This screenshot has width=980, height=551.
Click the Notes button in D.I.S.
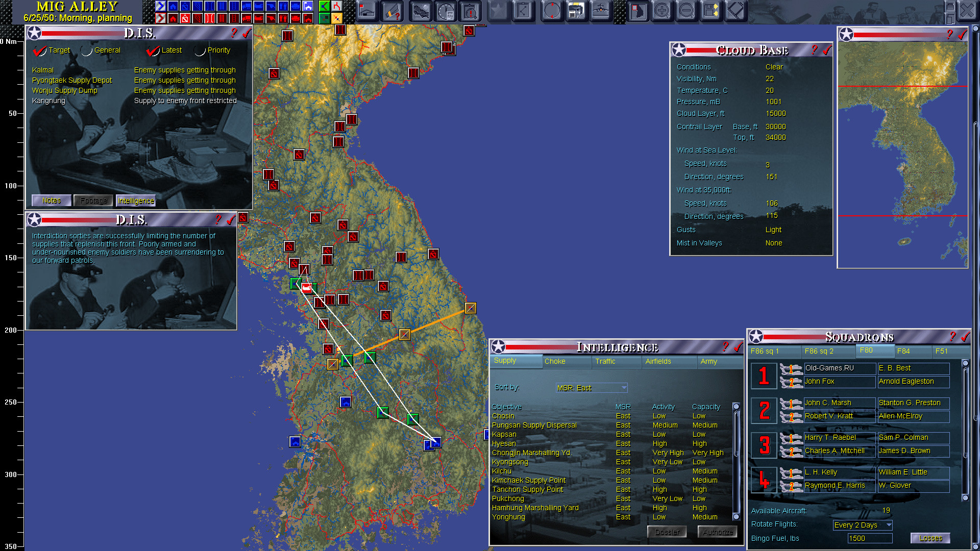pos(51,201)
